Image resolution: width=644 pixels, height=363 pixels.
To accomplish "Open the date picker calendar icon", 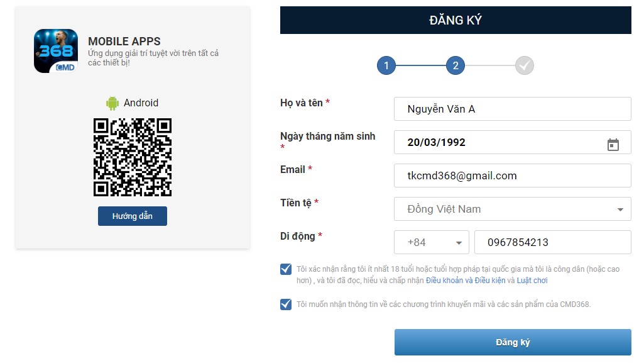I will pos(613,145).
